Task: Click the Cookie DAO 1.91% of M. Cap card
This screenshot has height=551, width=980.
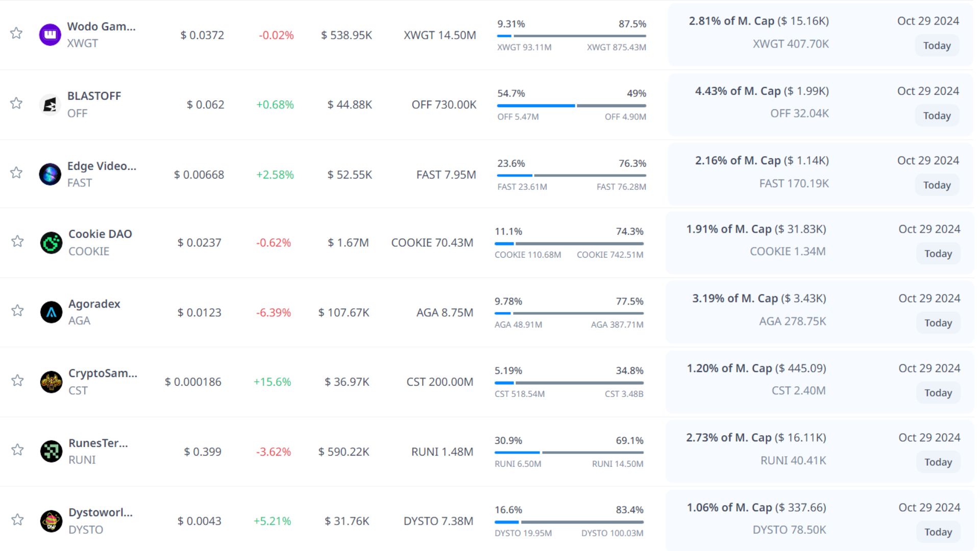Action: 755,230
